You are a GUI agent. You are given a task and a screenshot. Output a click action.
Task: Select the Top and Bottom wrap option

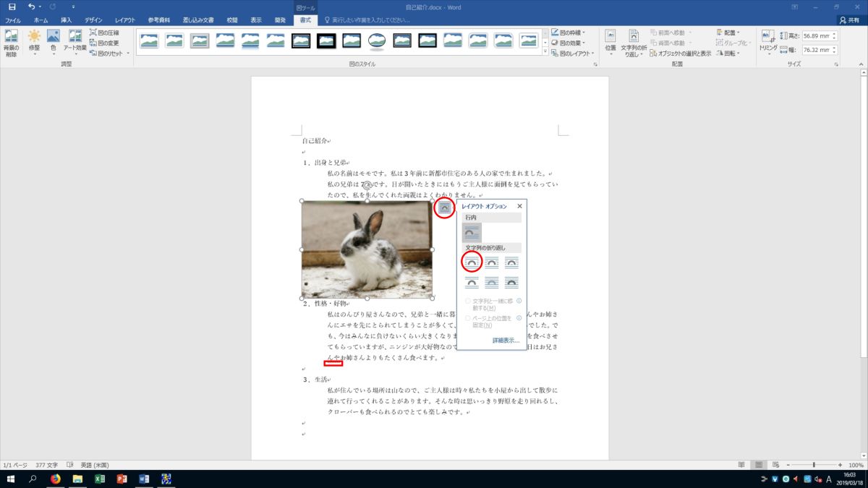(x=472, y=282)
